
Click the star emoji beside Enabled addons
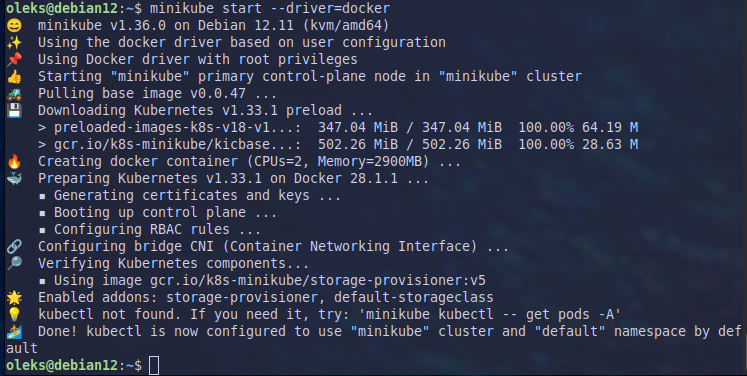[14, 298]
